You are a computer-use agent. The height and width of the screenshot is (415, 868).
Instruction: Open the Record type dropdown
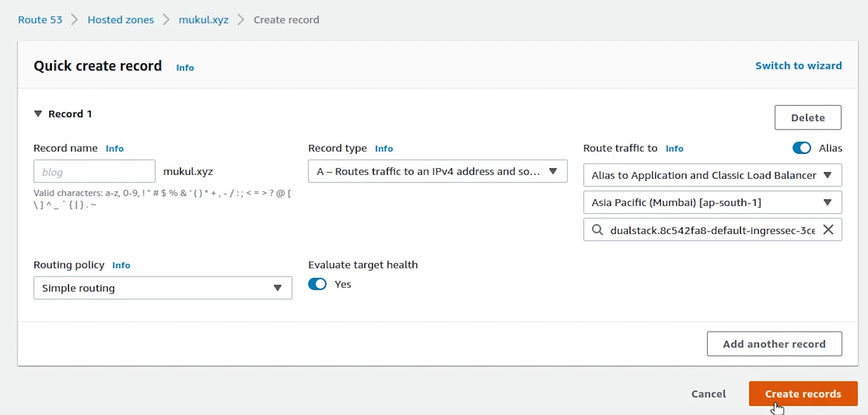click(x=437, y=171)
